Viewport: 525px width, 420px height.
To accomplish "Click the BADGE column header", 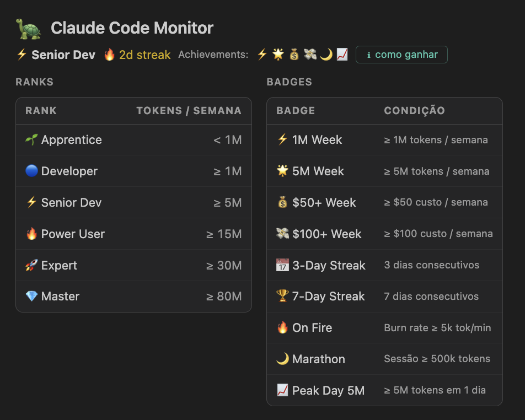I will coord(296,111).
